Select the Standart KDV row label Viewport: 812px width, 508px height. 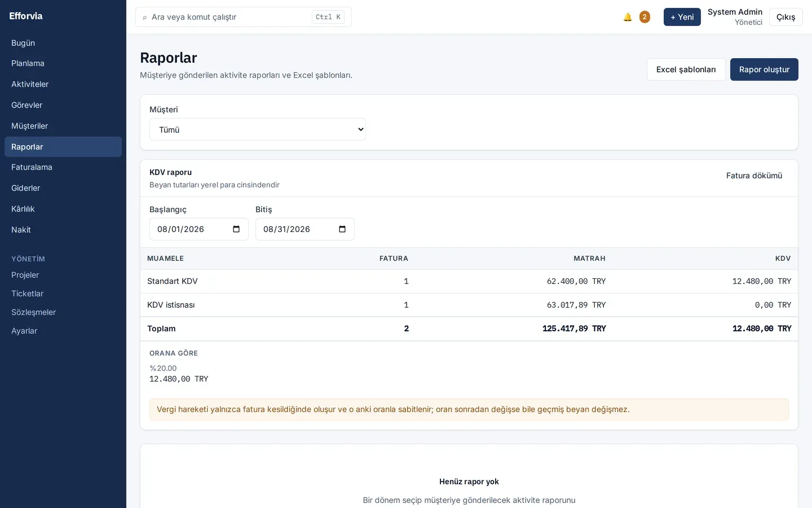coord(173,281)
